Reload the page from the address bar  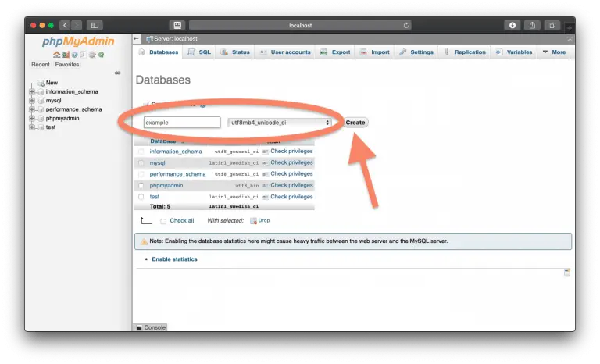406,25
